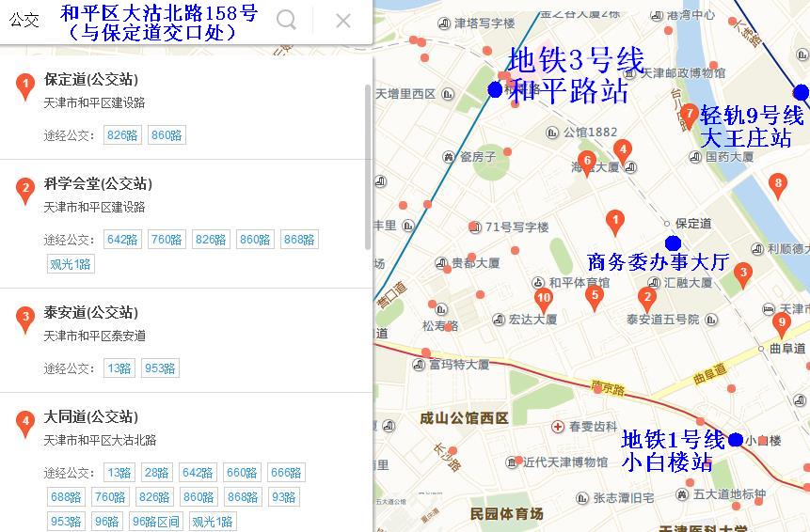Click the 张志潭旧宅 POI icon

pyautogui.click(x=582, y=498)
